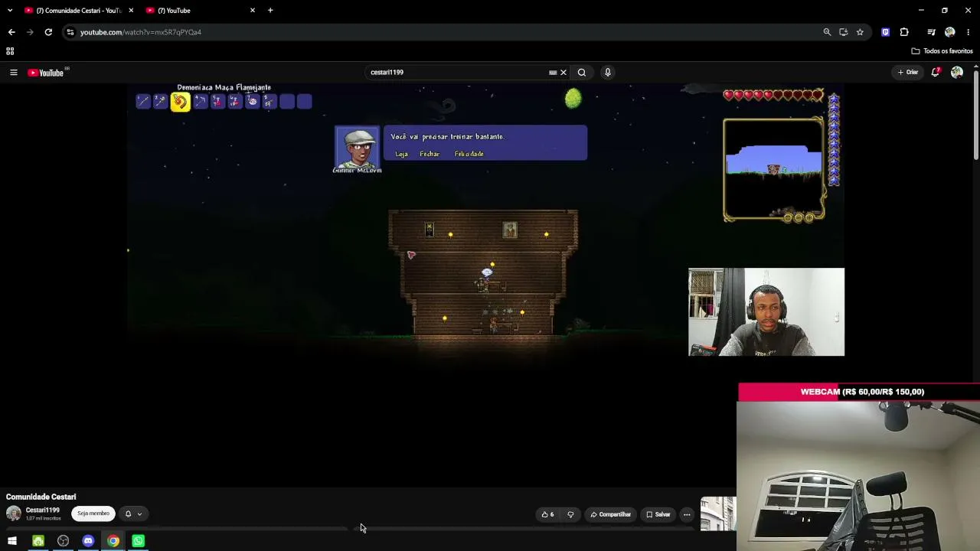Open more actions three-dot button
This screenshot has width=980, height=551.
click(x=687, y=514)
